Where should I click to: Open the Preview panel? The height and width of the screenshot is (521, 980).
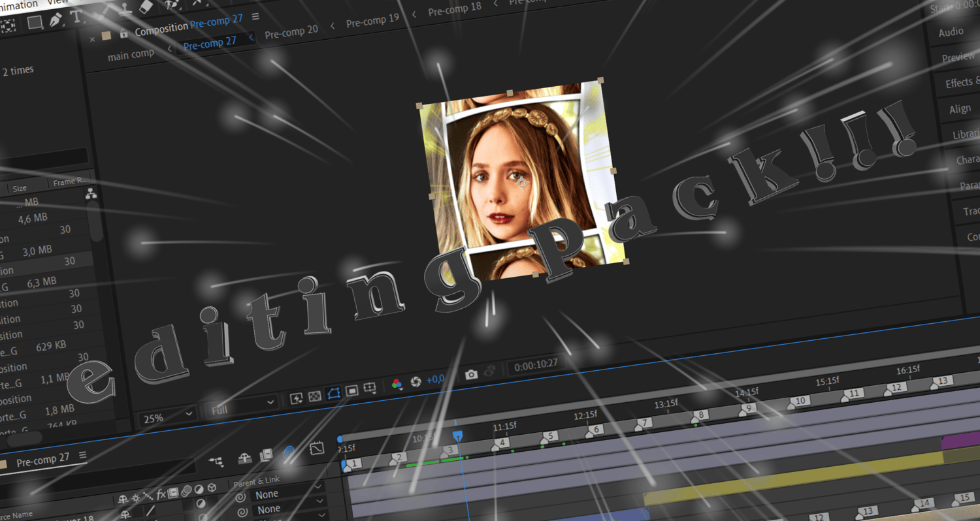(958, 57)
